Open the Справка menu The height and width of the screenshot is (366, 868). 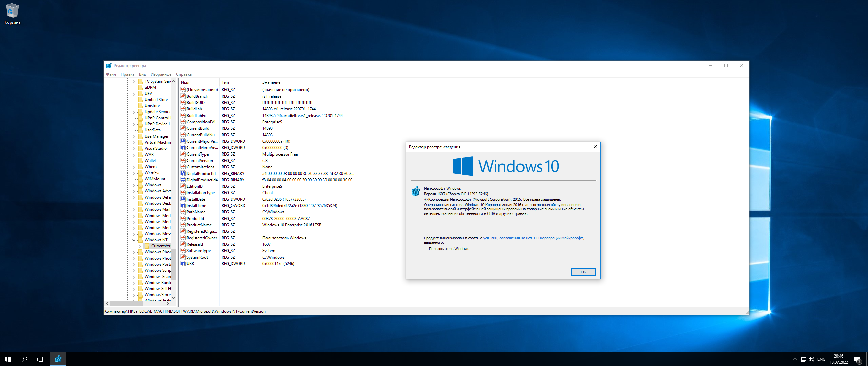coord(184,74)
